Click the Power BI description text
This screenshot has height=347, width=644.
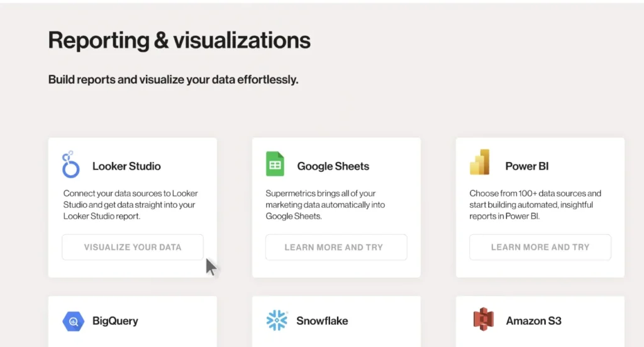(535, 205)
